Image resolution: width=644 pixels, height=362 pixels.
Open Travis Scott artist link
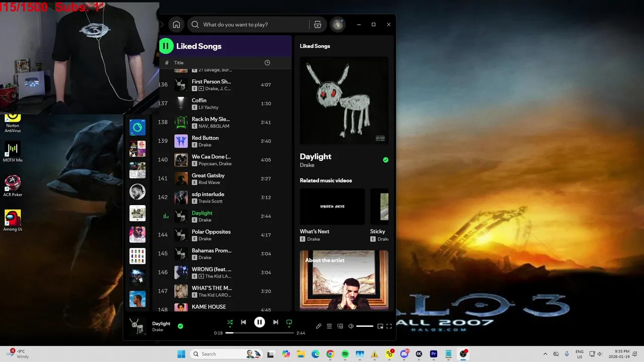click(x=211, y=201)
